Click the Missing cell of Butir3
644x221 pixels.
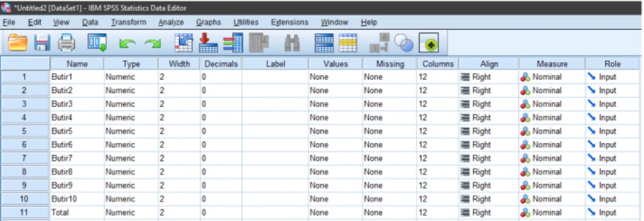pos(390,104)
